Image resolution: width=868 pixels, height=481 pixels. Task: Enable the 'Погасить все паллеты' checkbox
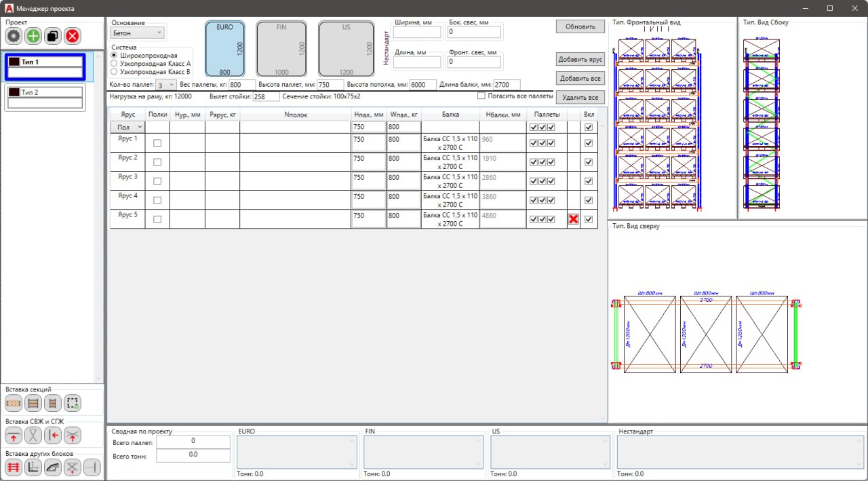click(x=481, y=96)
